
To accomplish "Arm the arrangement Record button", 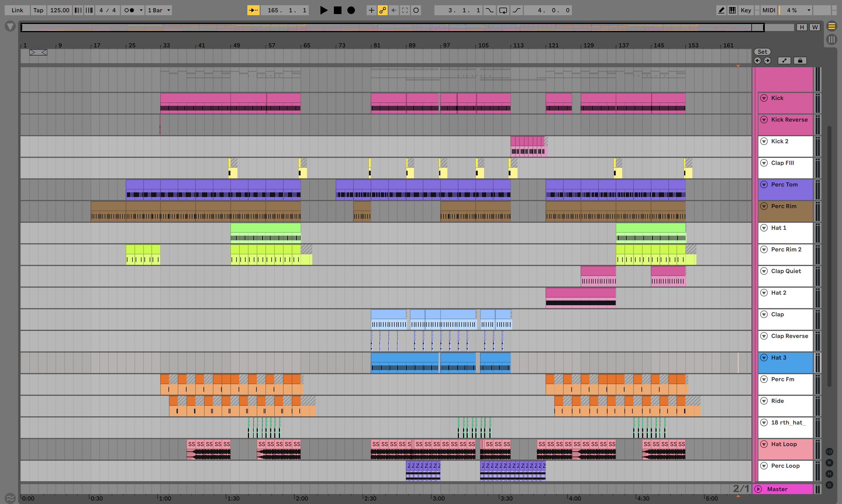I will [x=351, y=10].
